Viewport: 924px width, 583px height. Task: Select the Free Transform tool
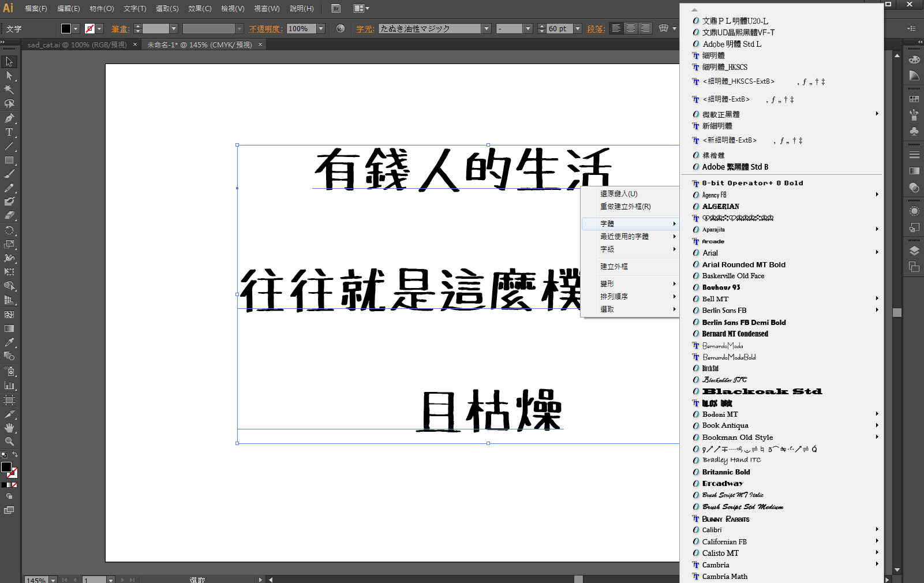[9, 271]
